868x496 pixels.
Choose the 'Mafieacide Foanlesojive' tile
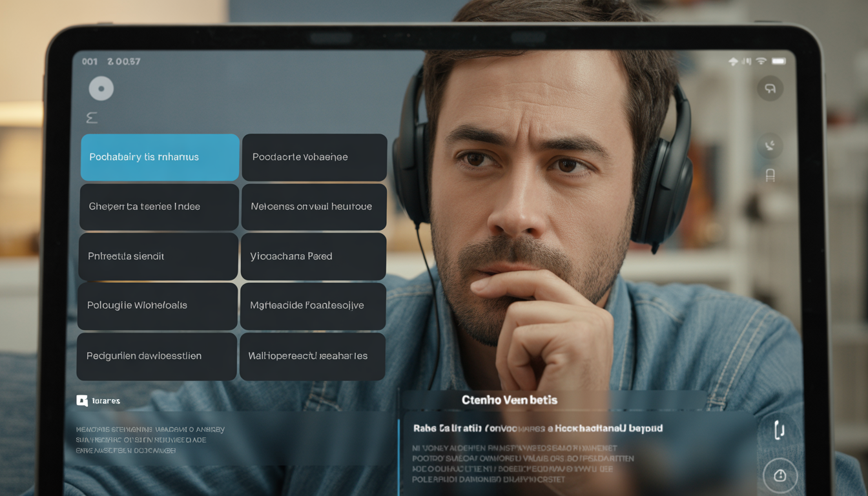coord(313,305)
